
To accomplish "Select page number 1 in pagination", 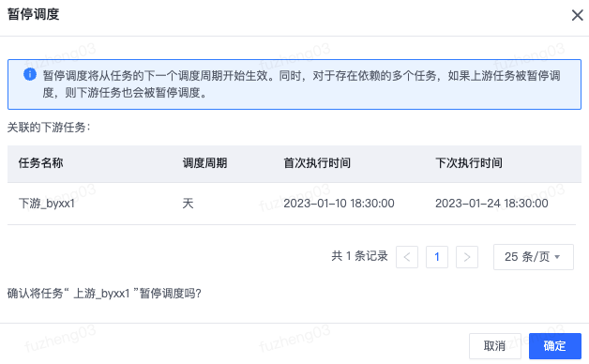I will [x=437, y=257].
